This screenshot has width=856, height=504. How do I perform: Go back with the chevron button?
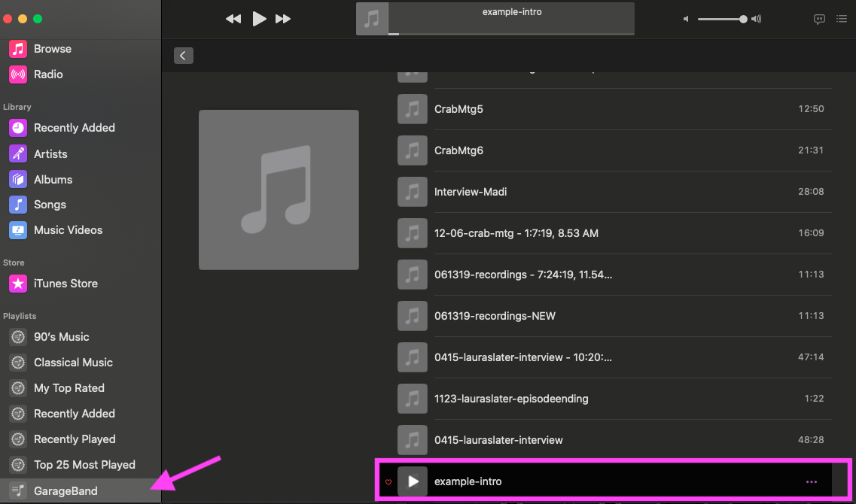click(184, 56)
